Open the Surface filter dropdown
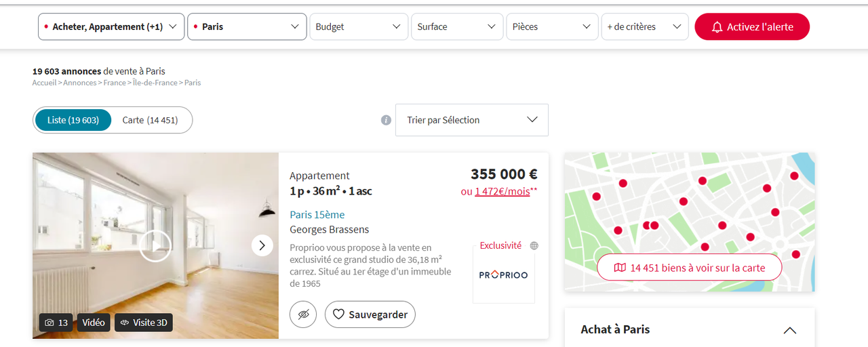Image resolution: width=868 pixels, height=347 pixels. [x=457, y=26]
